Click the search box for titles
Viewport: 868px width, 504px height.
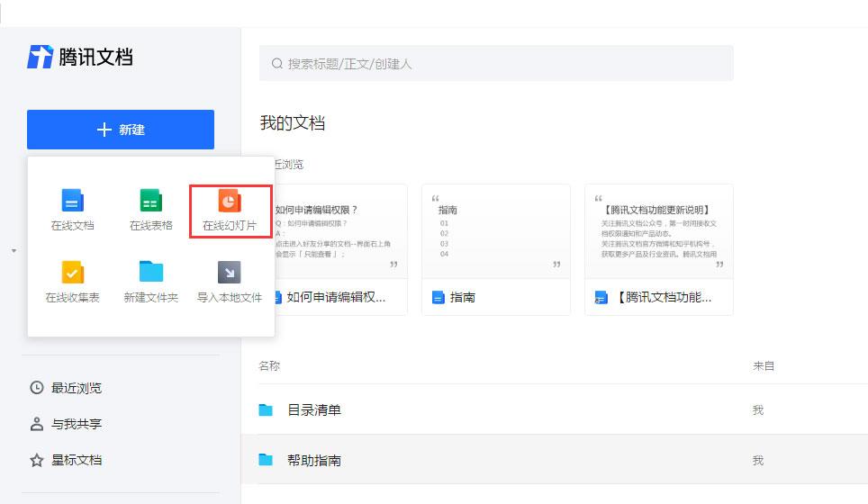495,64
